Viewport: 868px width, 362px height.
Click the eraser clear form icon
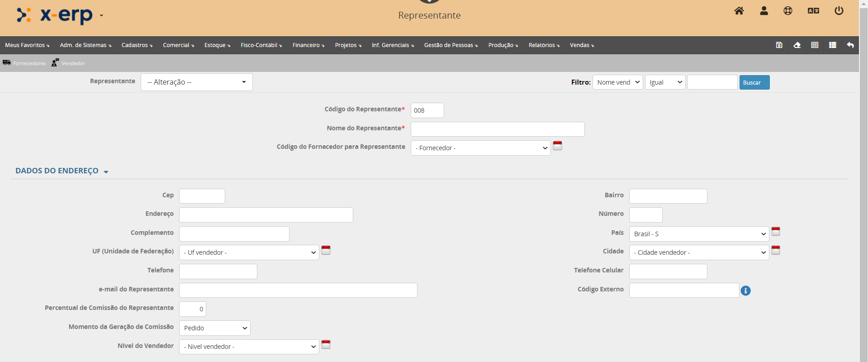(797, 45)
